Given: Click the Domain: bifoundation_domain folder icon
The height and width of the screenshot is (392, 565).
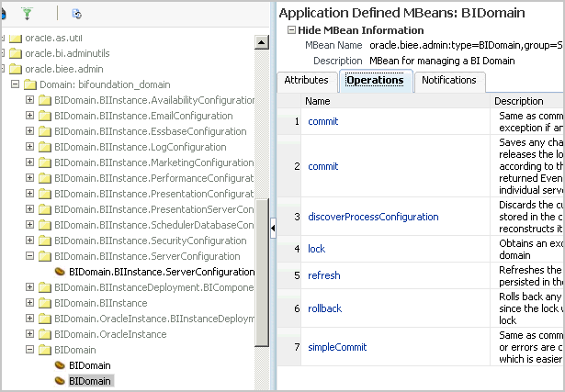Looking at the screenshot, I should coord(28,84).
